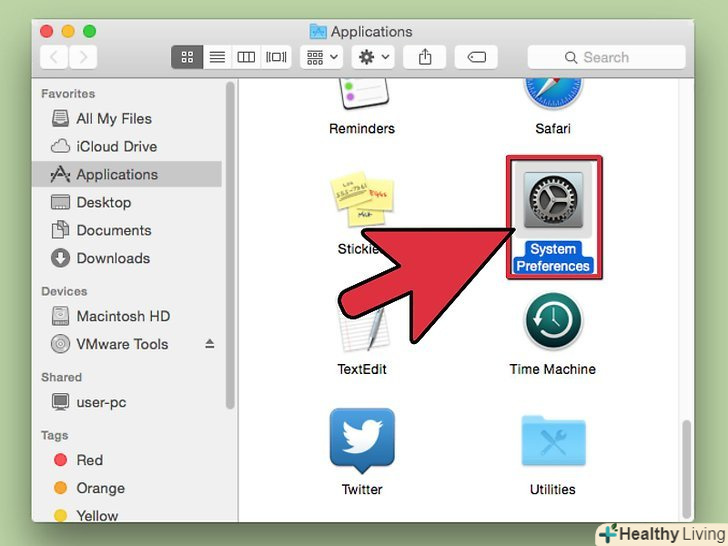This screenshot has width=728, height=546.
Task: Open shared computer user-pc
Action: [127, 402]
